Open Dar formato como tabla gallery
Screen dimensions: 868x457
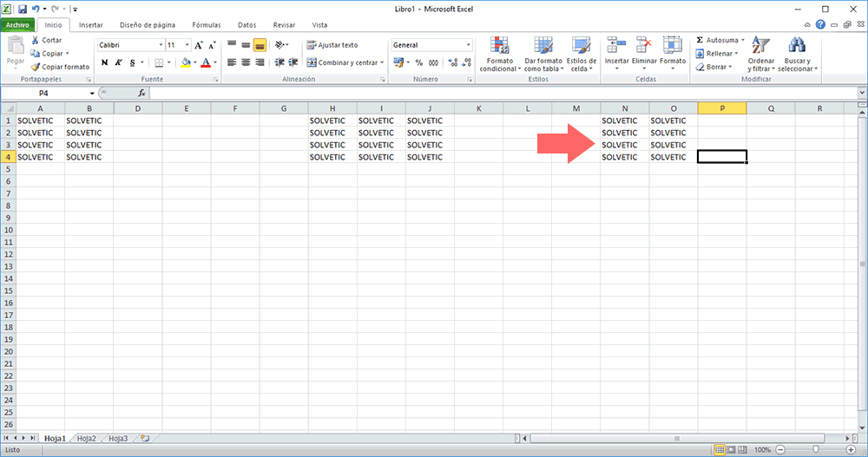pos(543,55)
